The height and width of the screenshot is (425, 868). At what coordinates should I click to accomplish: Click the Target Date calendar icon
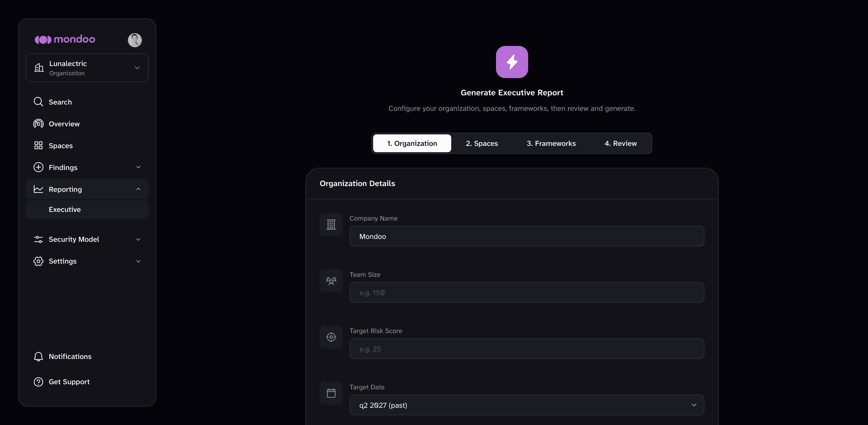coord(331,393)
